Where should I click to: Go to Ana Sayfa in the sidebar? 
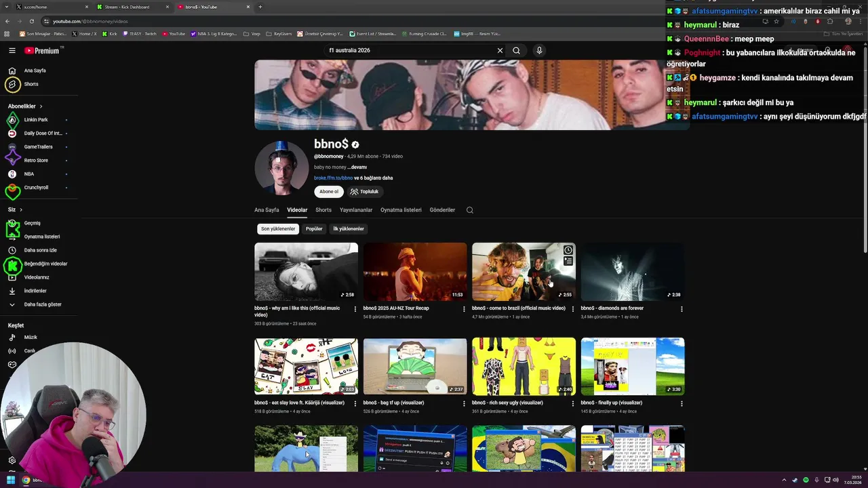coord(35,70)
